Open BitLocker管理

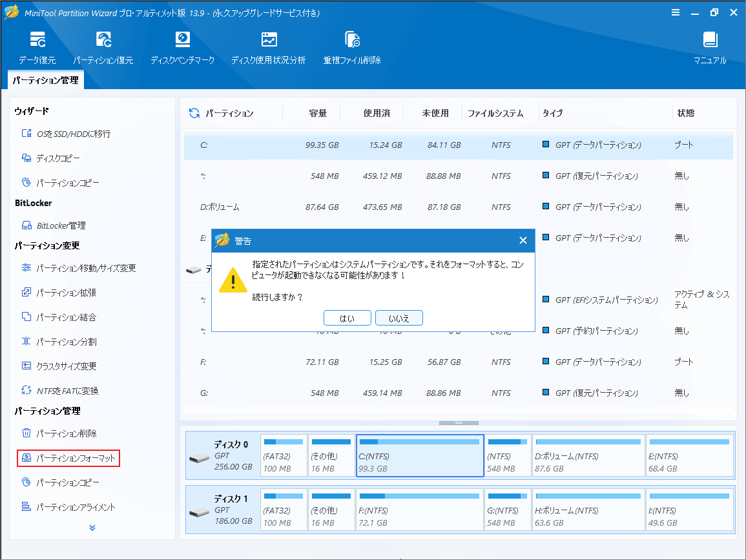point(54,225)
